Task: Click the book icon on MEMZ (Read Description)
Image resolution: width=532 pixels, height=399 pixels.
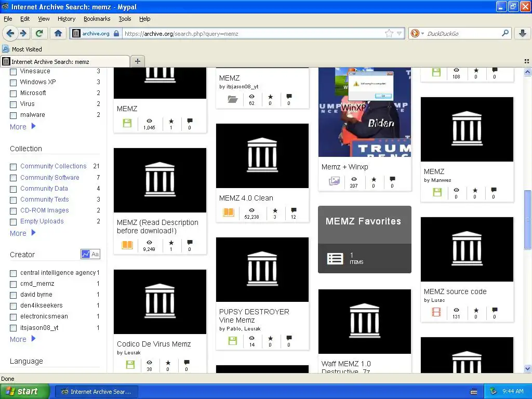Action: click(x=127, y=245)
